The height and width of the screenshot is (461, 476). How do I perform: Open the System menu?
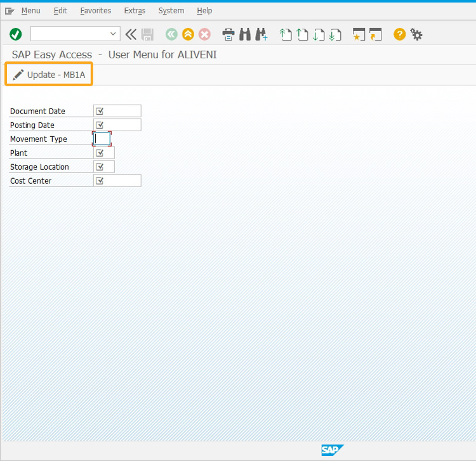click(171, 11)
